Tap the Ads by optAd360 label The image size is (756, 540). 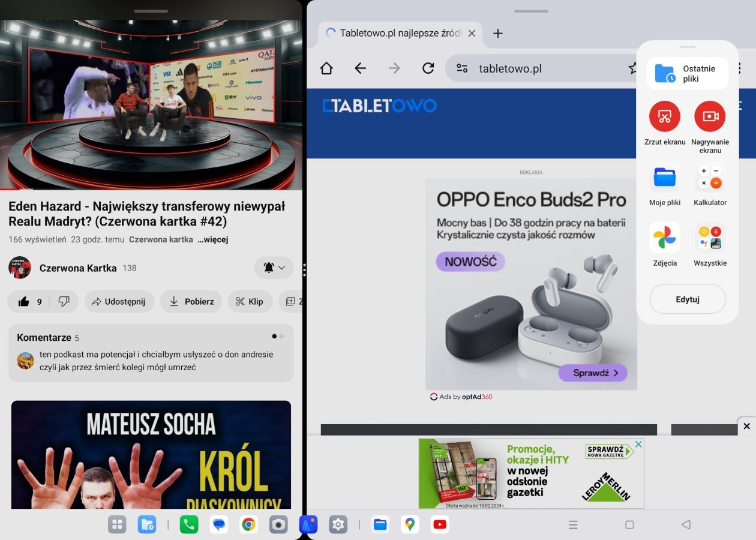point(461,397)
